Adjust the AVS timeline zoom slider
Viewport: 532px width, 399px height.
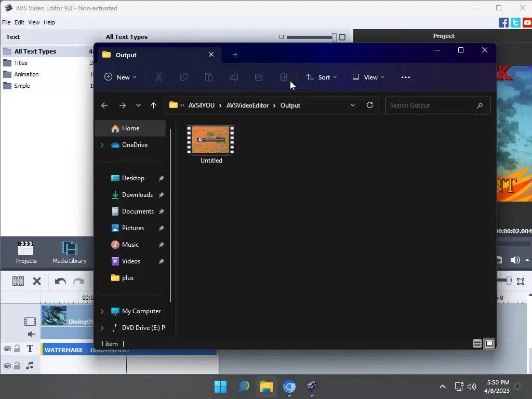tap(509, 281)
